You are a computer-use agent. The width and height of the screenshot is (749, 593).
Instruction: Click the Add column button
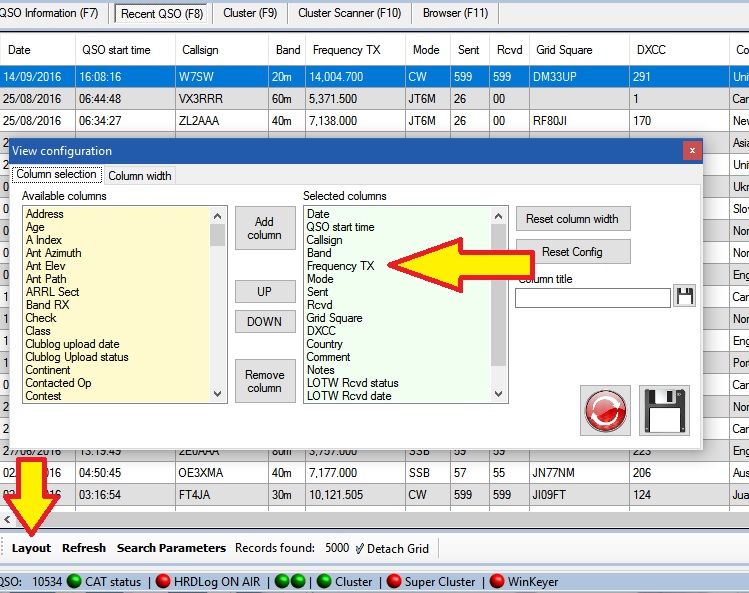pyautogui.click(x=265, y=228)
